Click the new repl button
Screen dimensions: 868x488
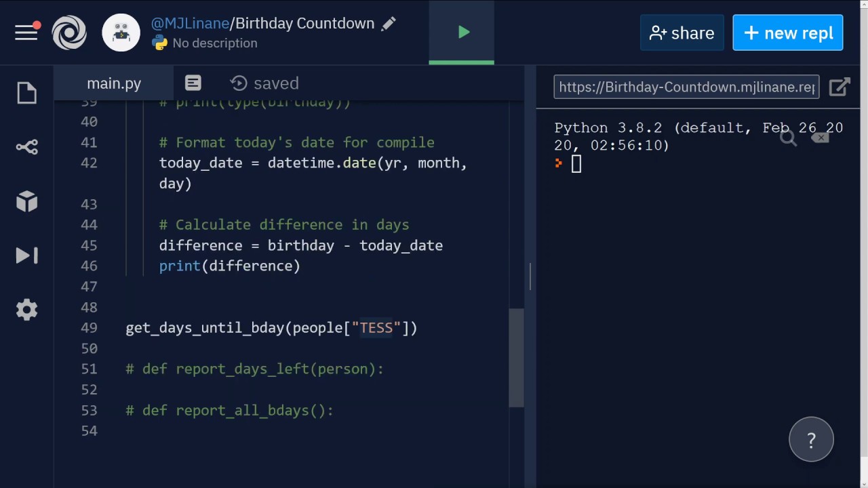point(788,33)
